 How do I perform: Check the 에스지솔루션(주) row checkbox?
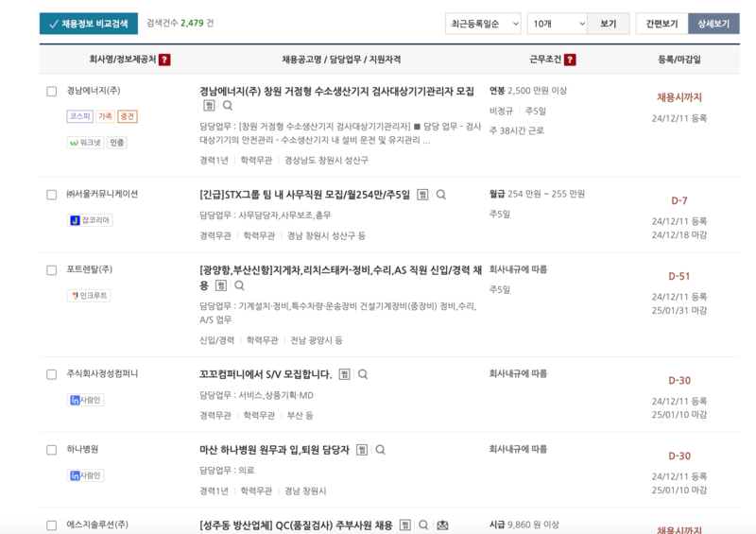click(x=52, y=525)
